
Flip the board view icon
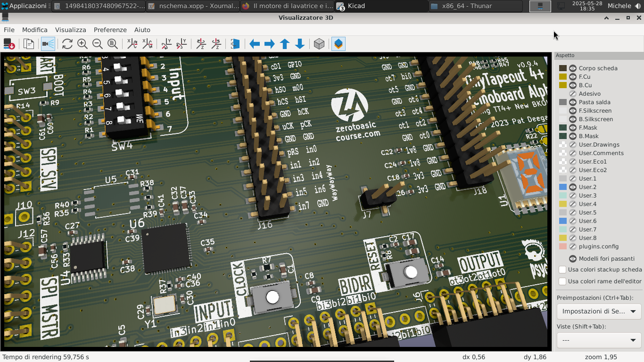235,44
